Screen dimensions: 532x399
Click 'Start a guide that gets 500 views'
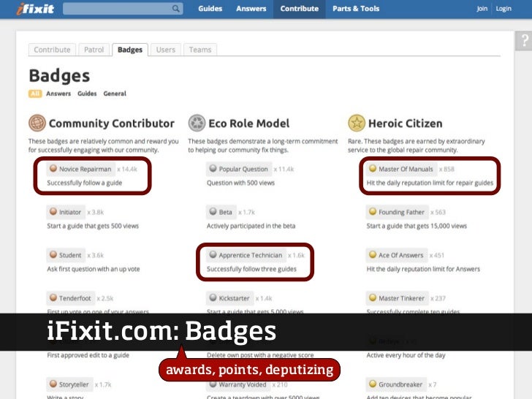[x=93, y=226]
